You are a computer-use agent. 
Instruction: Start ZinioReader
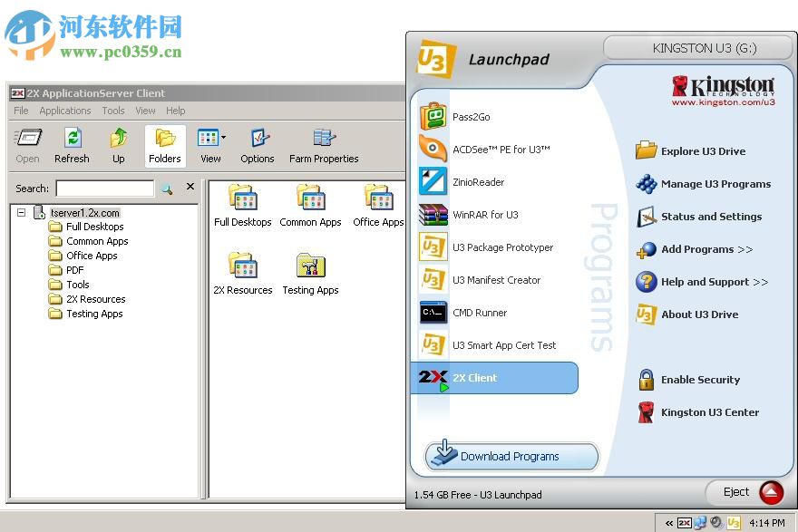click(x=480, y=181)
